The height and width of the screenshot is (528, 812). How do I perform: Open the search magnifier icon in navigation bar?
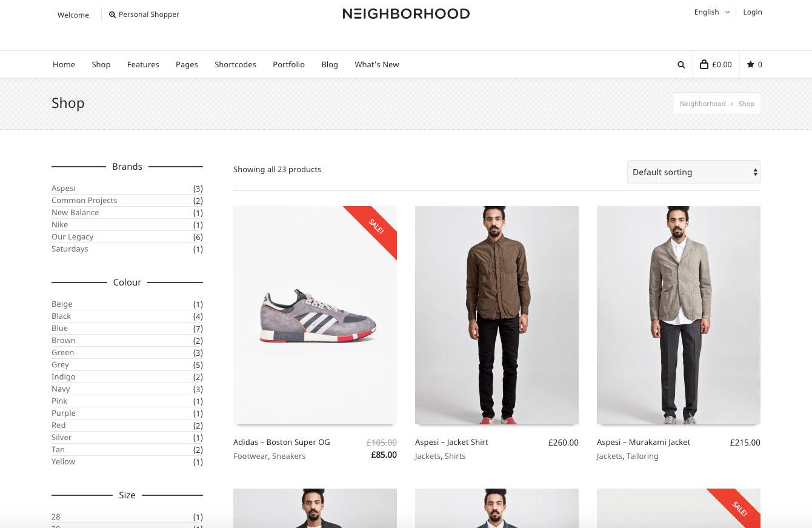point(681,65)
